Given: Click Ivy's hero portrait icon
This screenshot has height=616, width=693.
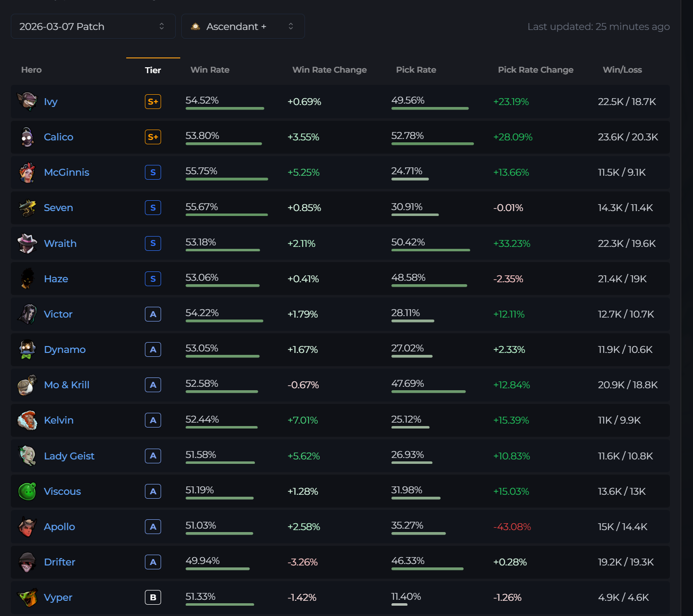Looking at the screenshot, I should click(27, 102).
